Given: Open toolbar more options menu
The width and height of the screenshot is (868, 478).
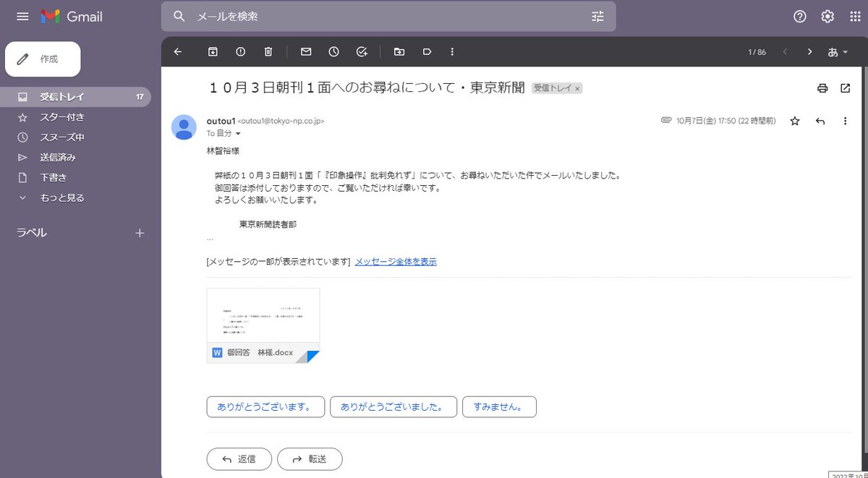Looking at the screenshot, I should tap(452, 51).
